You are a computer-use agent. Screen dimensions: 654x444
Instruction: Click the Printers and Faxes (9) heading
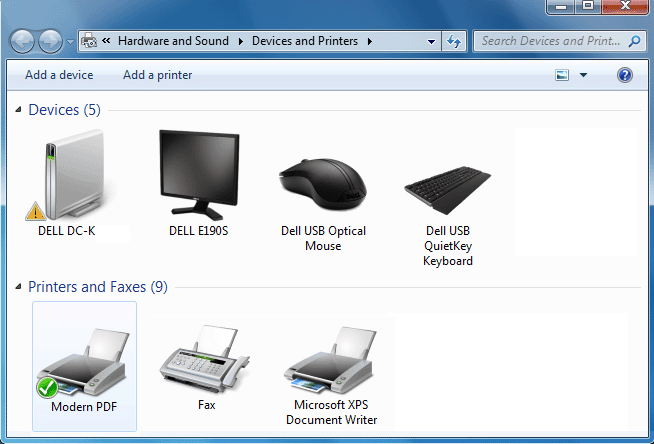pos(98,287)
